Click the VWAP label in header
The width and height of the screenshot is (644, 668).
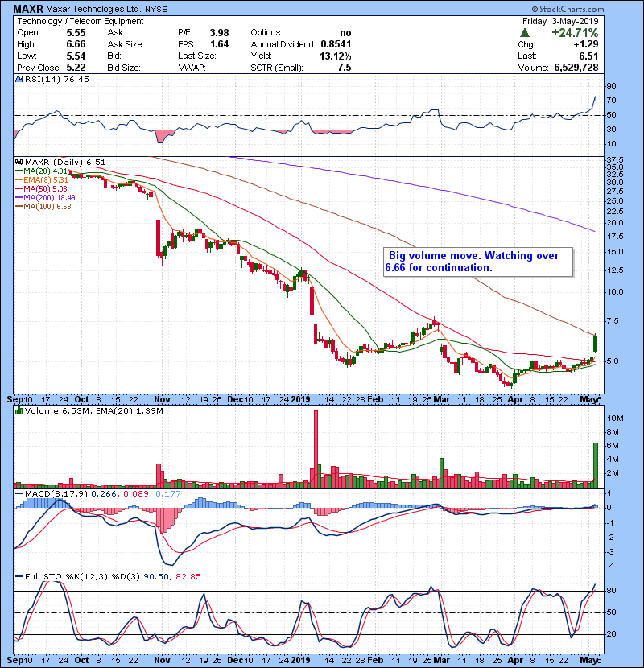click(192, 68)
